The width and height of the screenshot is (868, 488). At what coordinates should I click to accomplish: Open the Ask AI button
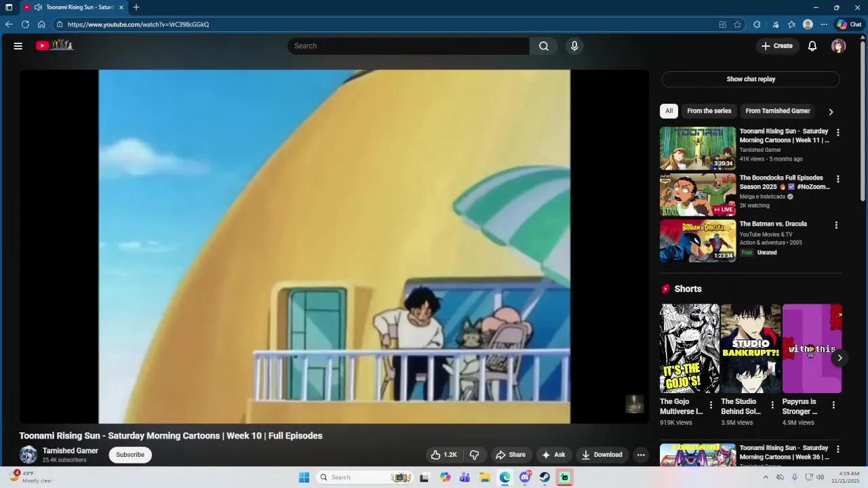pos(553,455)
